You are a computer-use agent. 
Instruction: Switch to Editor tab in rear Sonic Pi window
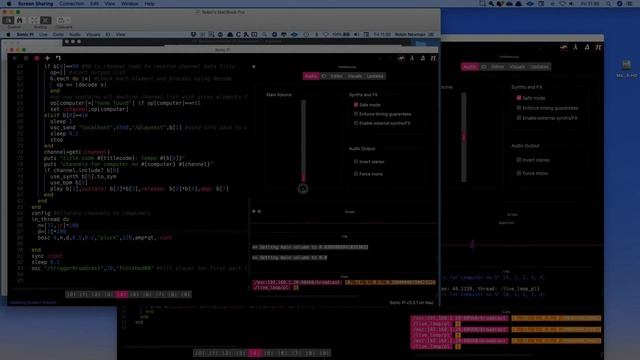[498, 67]
